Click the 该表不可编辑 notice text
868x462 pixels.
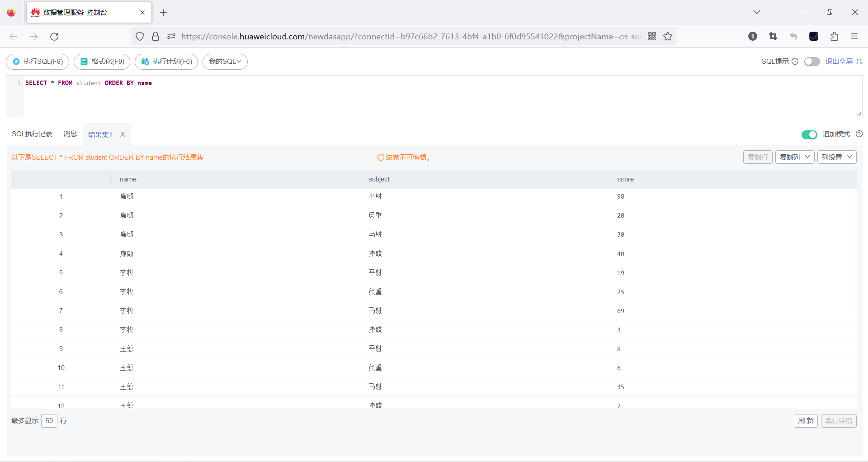coord(407,157)
